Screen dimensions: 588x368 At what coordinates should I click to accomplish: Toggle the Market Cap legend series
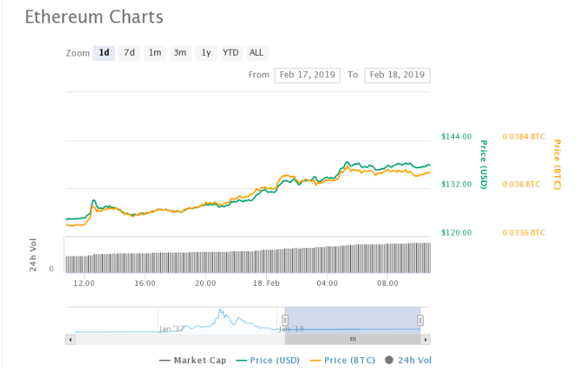192,360
